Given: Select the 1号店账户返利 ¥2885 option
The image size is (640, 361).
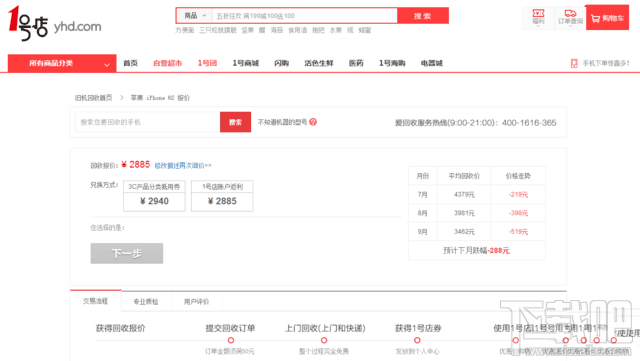Looking at the screenshot, I should click(x=222, y=196).
